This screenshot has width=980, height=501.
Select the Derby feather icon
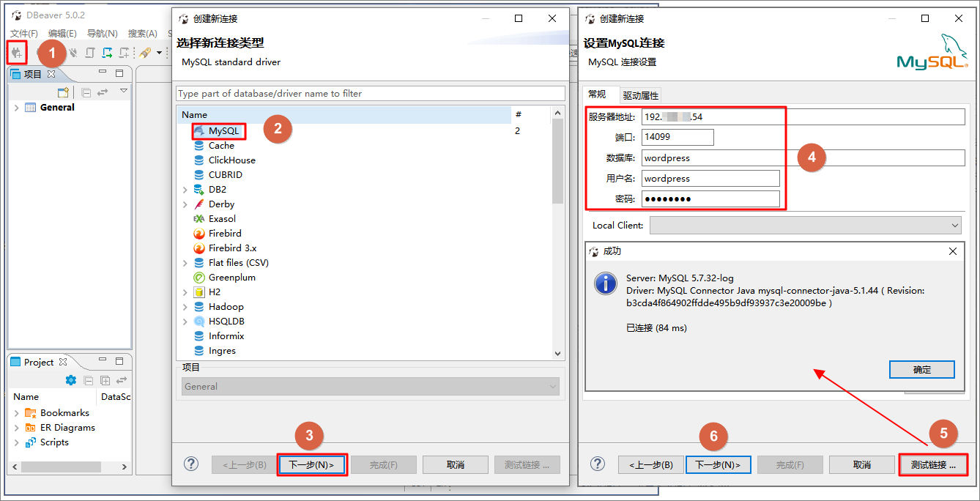199,204
